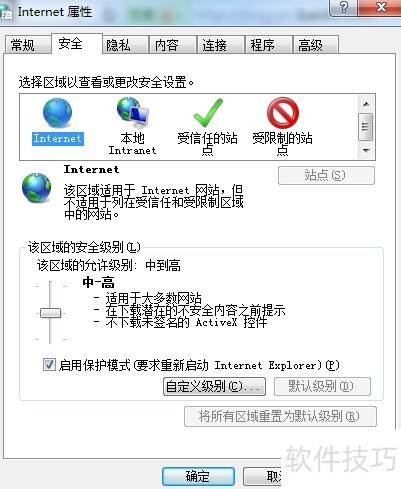401x489 pixels.
Task: Open the 隐私 tab
Action: point(125,45)
